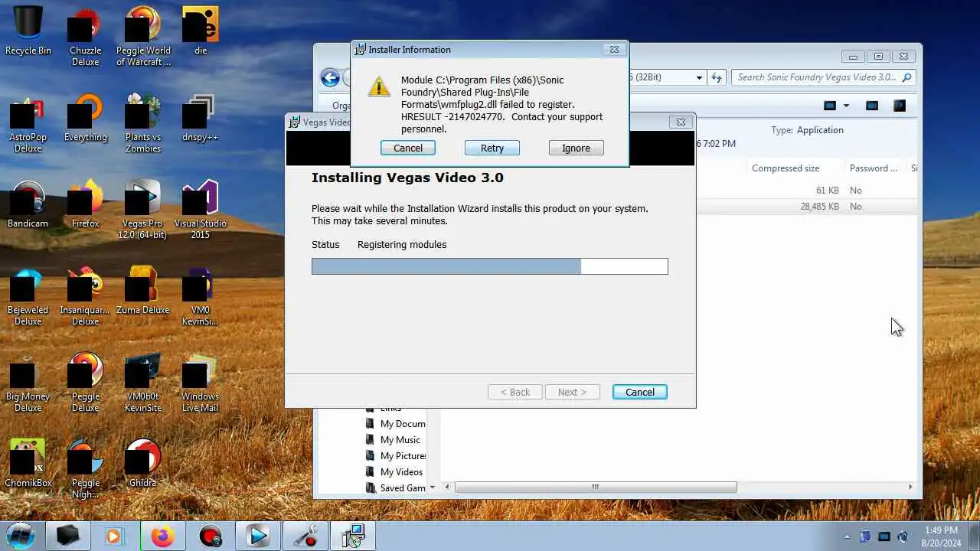The width and height of the screenshot is (980, 551).
Task: Switch to the installer taskbar item
Action: [352, 536]
